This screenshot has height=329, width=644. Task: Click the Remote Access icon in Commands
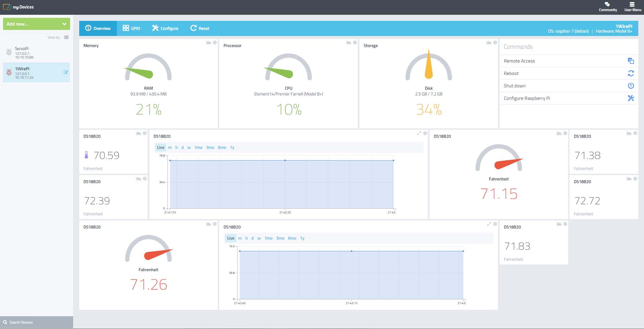coord(631,61)
